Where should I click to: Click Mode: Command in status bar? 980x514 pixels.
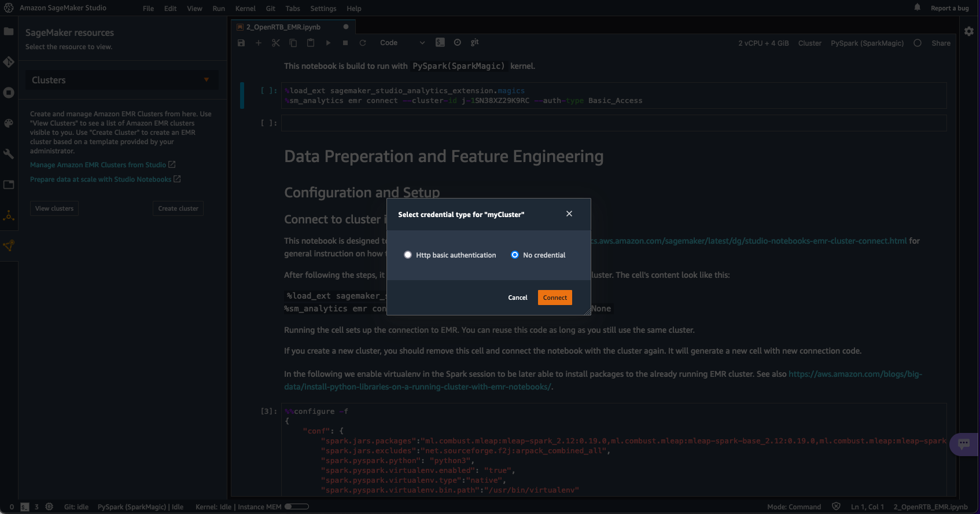click(794, 507)
